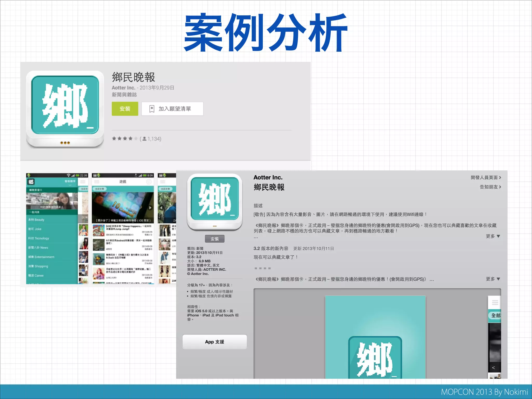
Task: Tap the hamburger icon in the third phone screenshot
Action: (x=163, y=182)
